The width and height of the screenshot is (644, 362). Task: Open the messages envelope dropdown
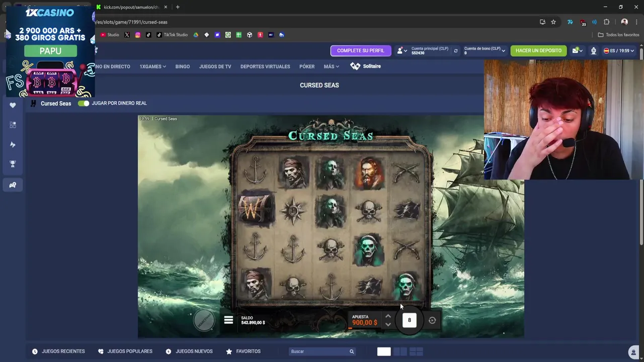[577, 51]
